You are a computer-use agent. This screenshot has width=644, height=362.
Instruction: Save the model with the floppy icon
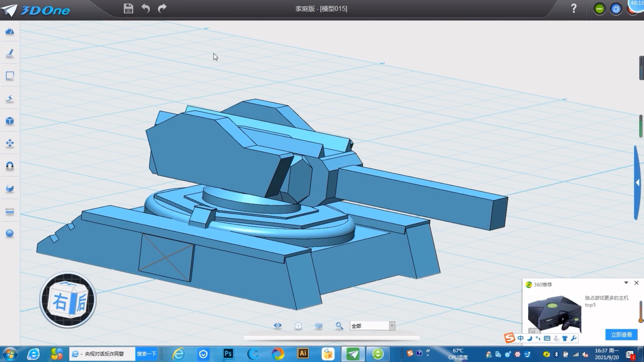128,8
